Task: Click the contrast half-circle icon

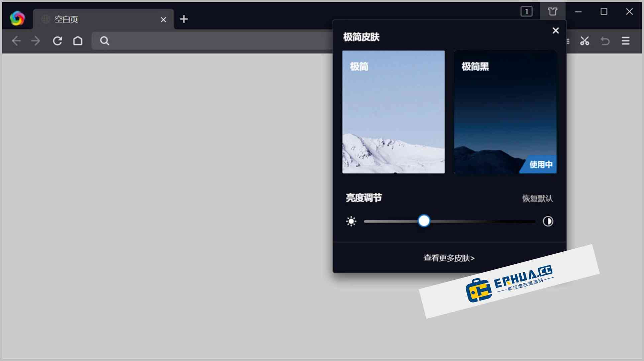Action: pyautogui.click(x=548, y=221)
